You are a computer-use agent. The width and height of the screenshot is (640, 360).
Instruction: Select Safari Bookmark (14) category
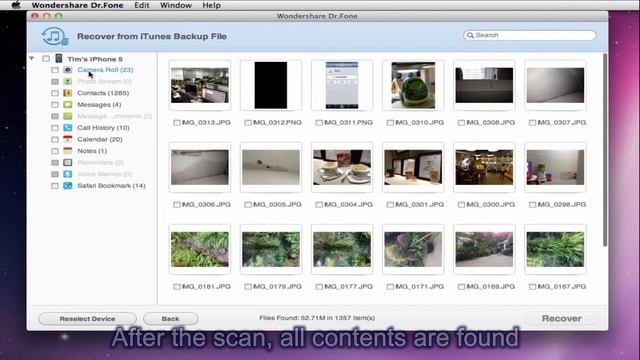(x=111, y=185)
